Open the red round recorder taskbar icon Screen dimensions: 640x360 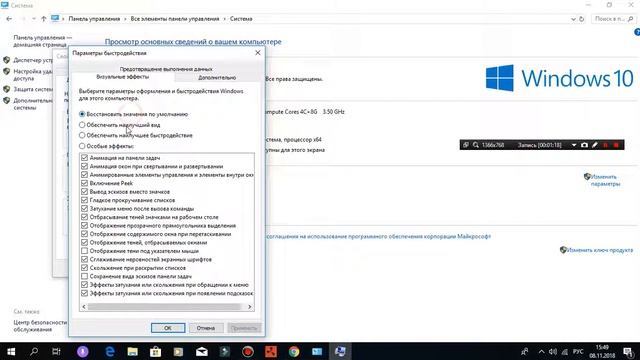point(248,351)
